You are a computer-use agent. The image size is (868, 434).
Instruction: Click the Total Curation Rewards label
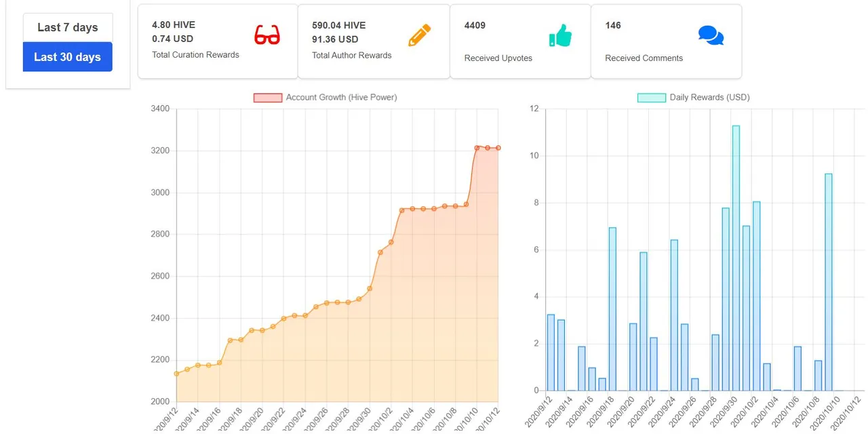tap(195, 55)
